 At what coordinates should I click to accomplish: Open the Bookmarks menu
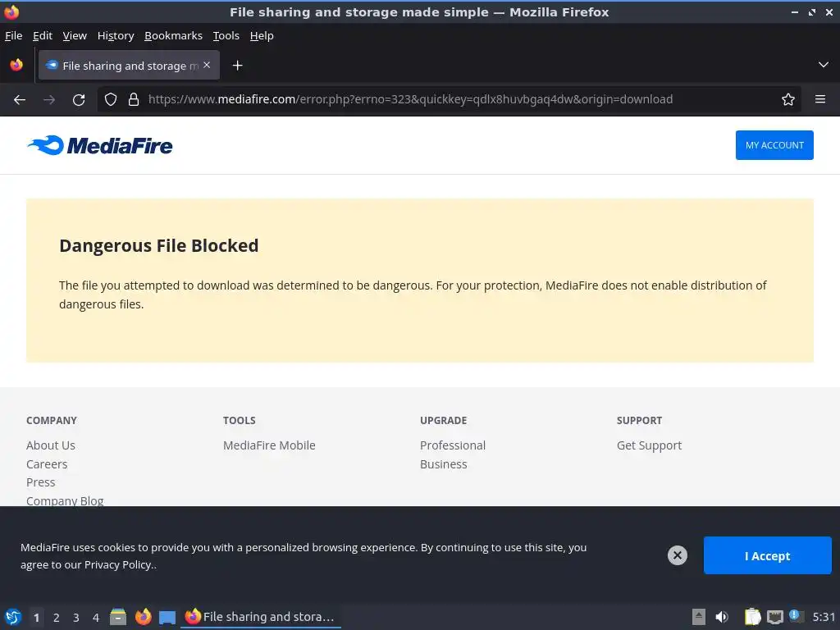tap(174, 36)
